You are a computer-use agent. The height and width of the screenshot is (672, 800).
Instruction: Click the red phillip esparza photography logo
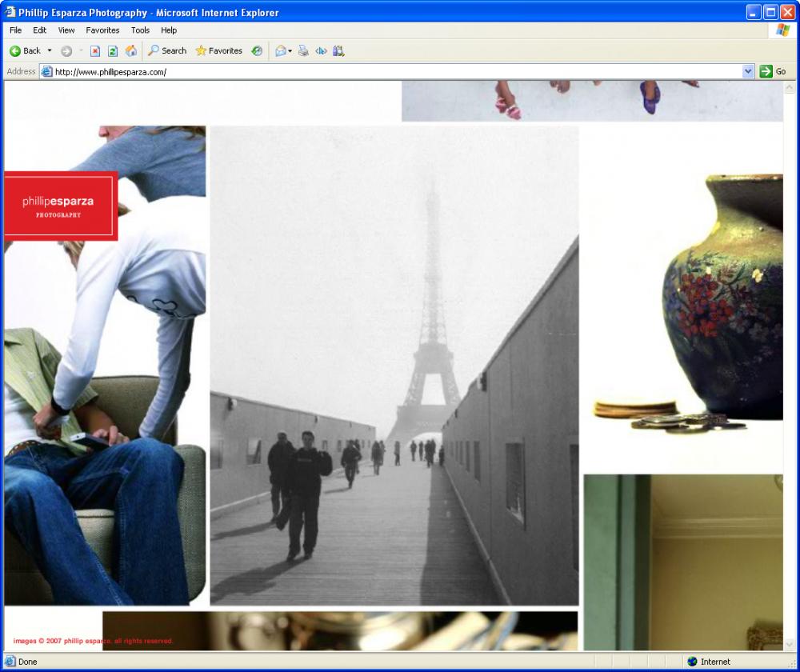61,206
